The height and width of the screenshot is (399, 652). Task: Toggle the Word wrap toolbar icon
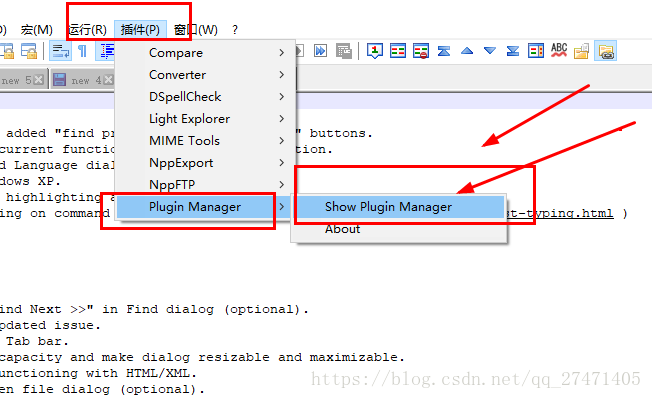pos(61,51)
